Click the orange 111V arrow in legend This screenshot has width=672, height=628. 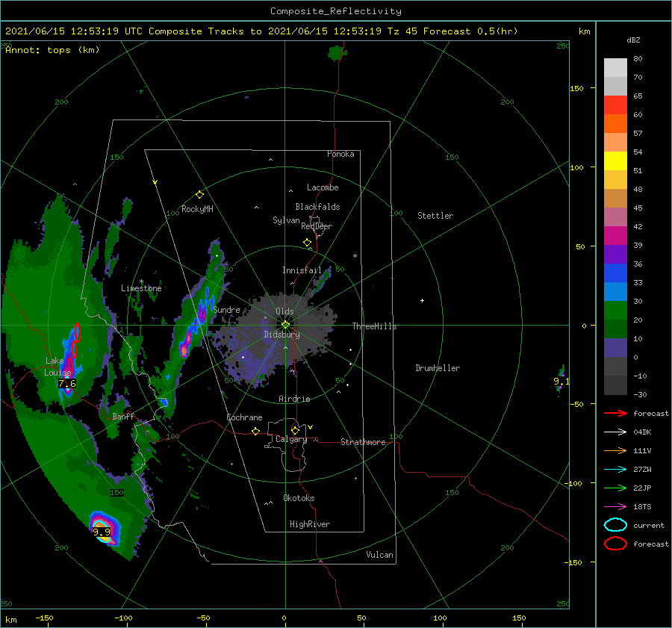point(616,450)
